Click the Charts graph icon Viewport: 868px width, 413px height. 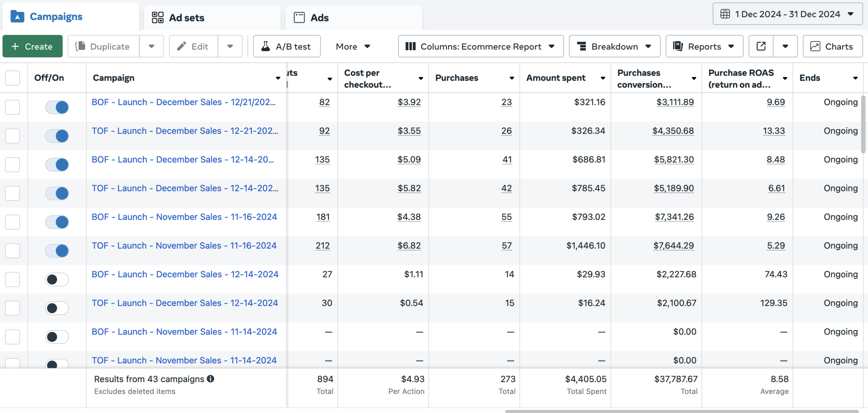pyautogui.click(x=815, y=46)
